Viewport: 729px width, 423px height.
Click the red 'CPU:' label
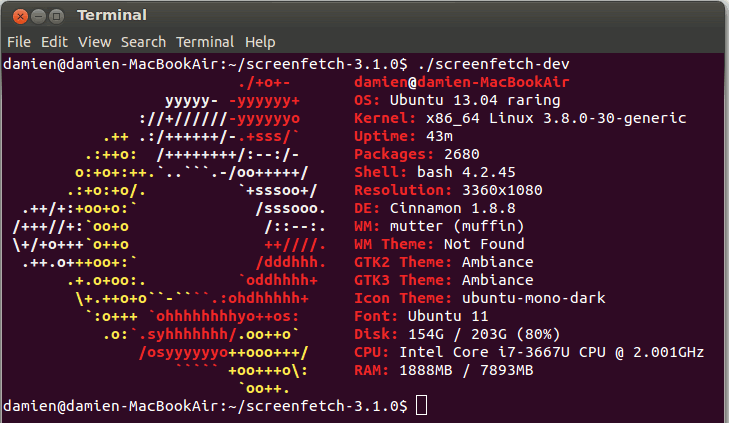(x=371, y=352)
